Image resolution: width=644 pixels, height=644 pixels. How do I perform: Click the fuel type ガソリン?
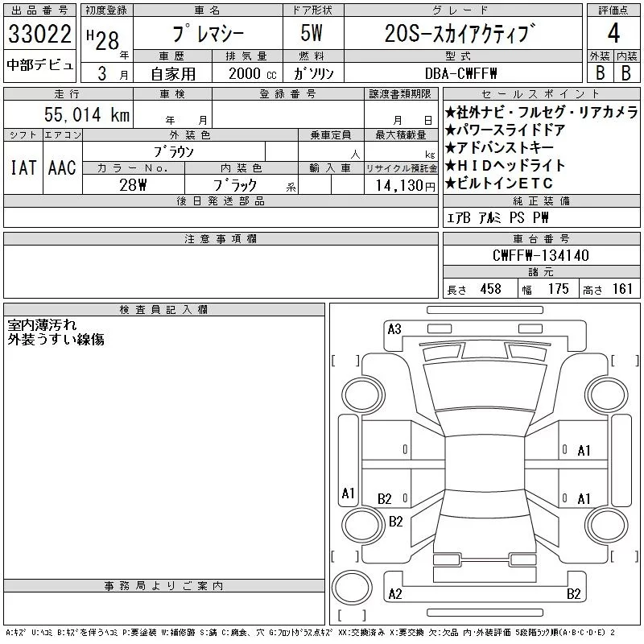[313, 74]
